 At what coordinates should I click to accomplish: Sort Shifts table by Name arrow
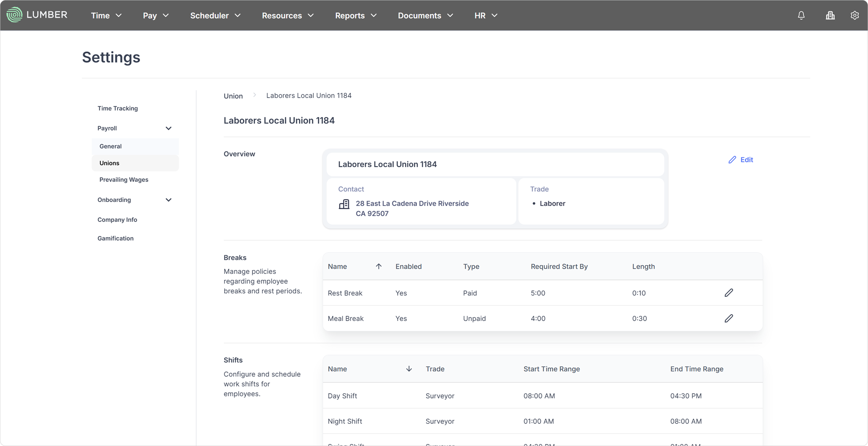409,369
